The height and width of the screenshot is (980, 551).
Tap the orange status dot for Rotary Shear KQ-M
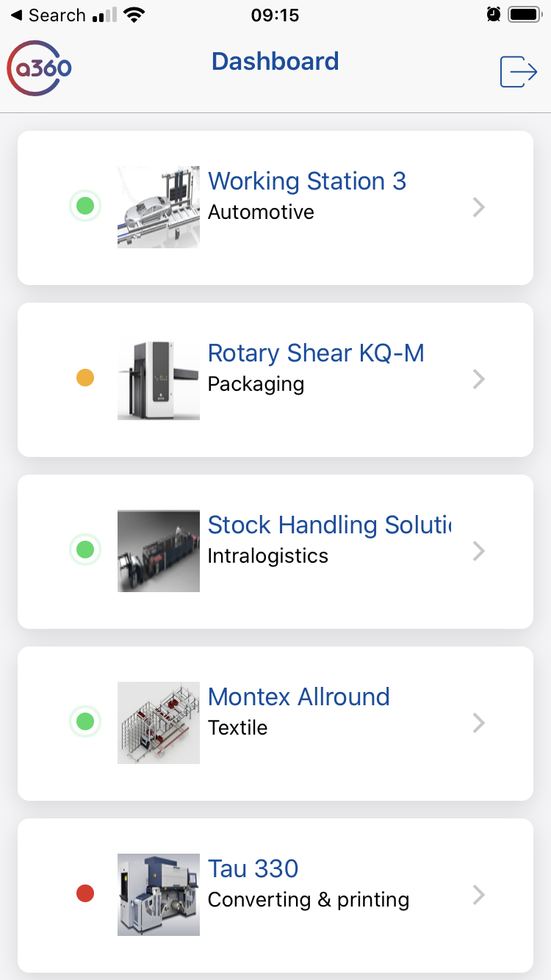[x=85, y=378]
